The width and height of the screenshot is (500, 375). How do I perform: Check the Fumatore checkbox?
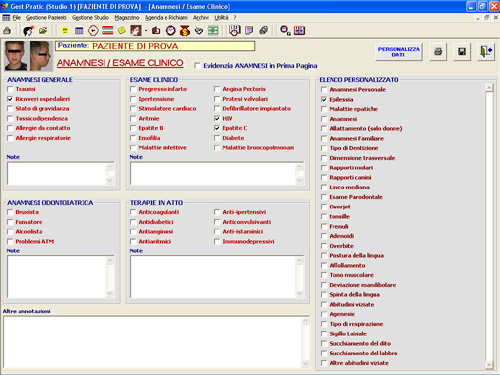pos(10,222)
